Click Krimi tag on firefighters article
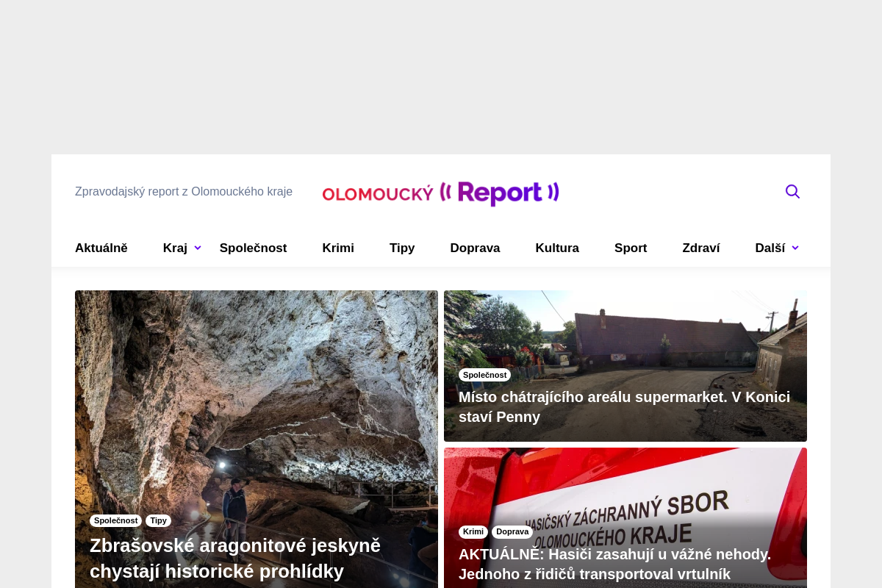Image resolution: width=882 pixels, height=588 pixels. tap(473, 531)
